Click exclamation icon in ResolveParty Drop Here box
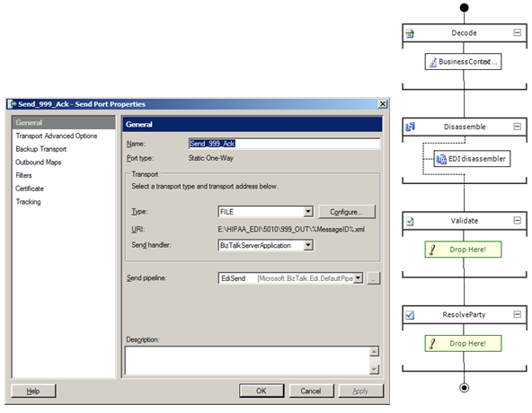This screenshot has height=413, width=532. pyautogui.click(x=432, y=344)
